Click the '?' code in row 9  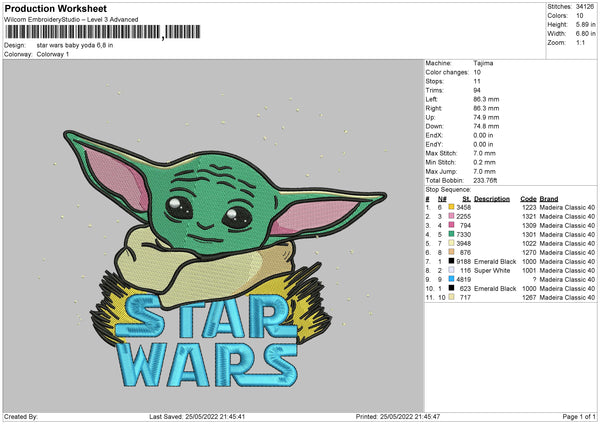point(534,279)
